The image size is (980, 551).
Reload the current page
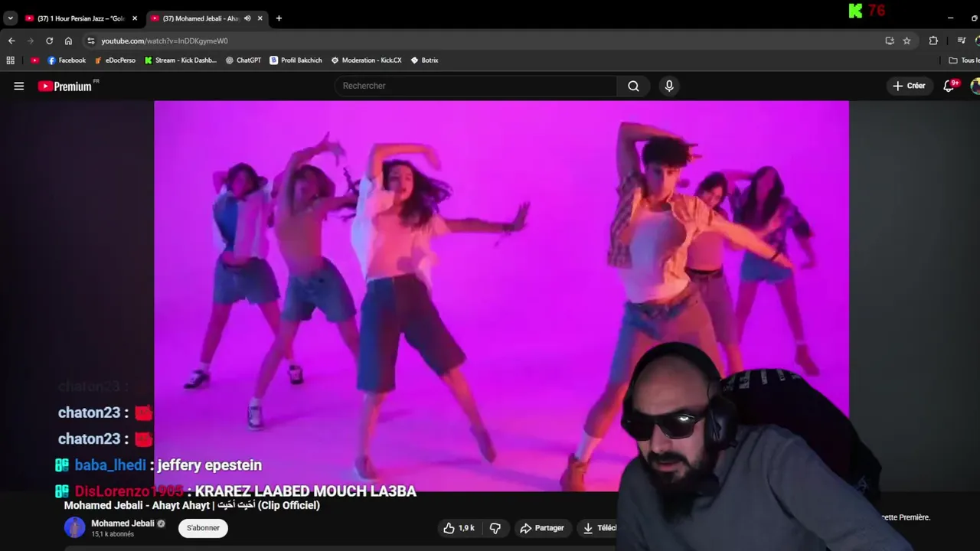[49, 41]
